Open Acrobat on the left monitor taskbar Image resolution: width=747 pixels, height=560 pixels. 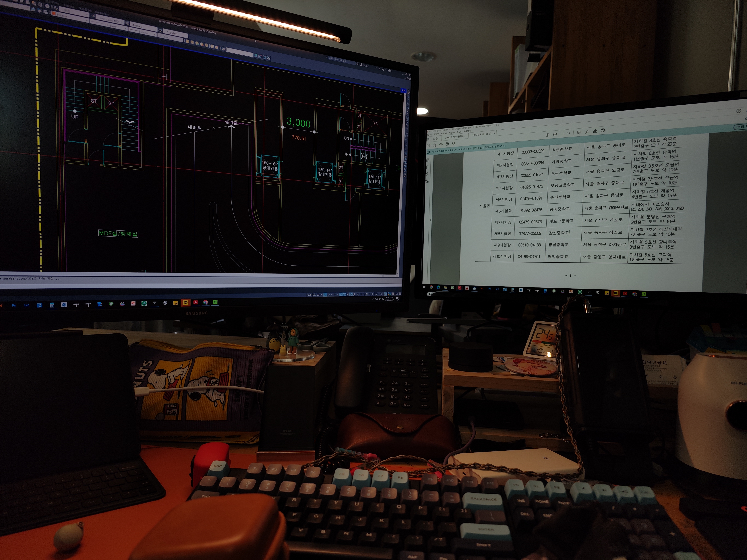(x=196, y=302)
